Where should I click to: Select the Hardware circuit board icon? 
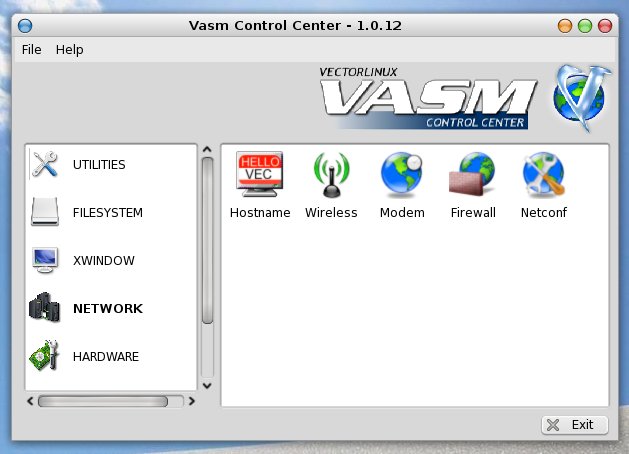click(x=45, y=356)
